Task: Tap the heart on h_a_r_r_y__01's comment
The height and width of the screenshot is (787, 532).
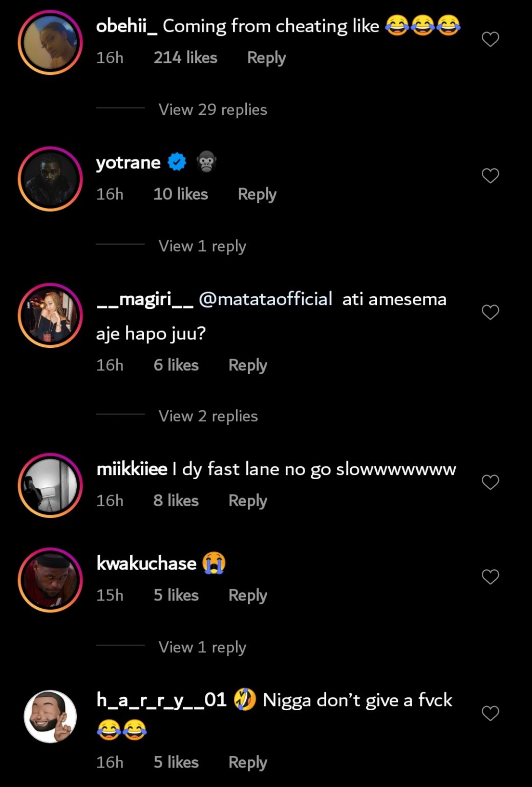Action: [x=490, y=713]
